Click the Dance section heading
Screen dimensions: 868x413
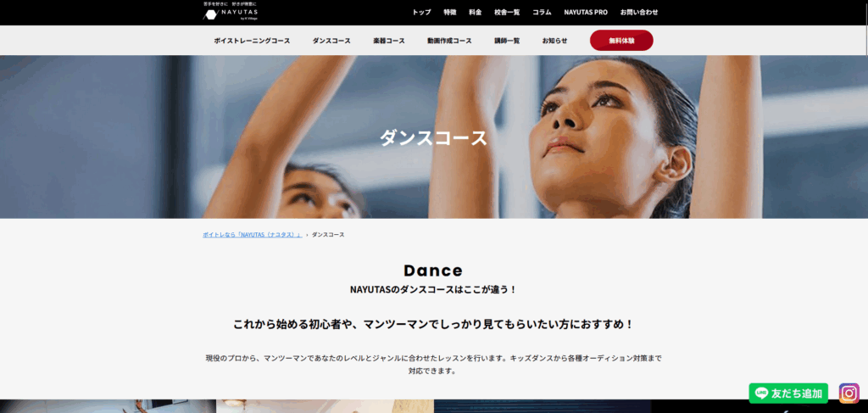point(433,271)
